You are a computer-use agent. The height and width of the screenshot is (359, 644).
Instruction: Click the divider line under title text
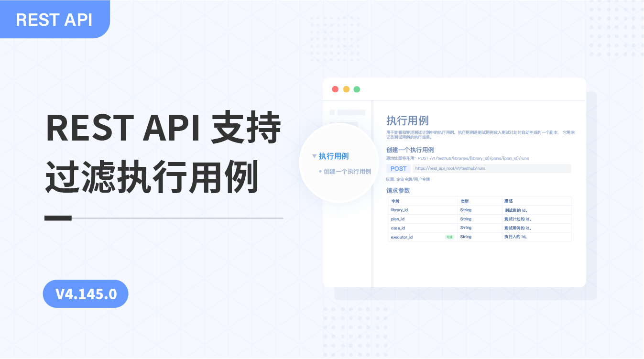click(x=163, y=218)
